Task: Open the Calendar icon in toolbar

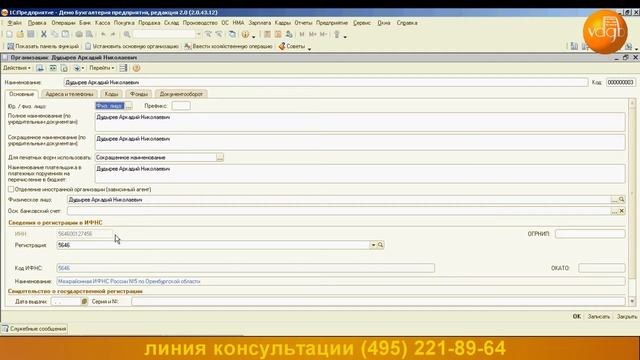Action: point(278,35)
